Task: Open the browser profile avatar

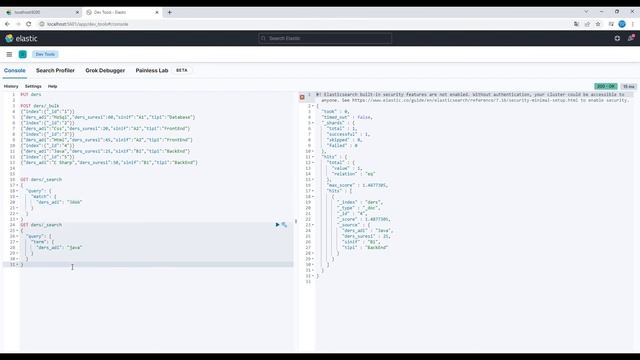Action: [622, 24]
